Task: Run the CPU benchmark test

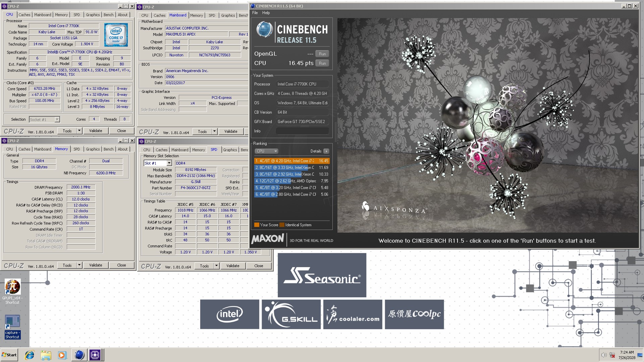Action: [x=322, y=63]
